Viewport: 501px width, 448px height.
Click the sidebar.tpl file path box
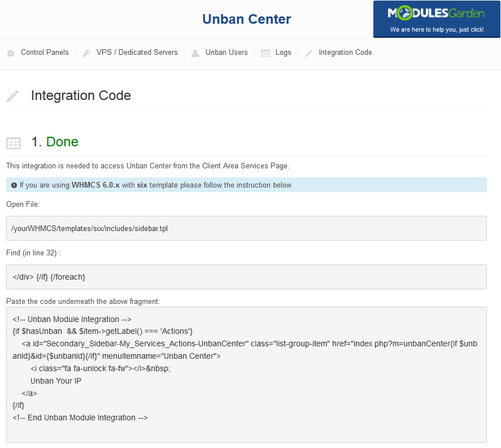(x=246, y=228)
